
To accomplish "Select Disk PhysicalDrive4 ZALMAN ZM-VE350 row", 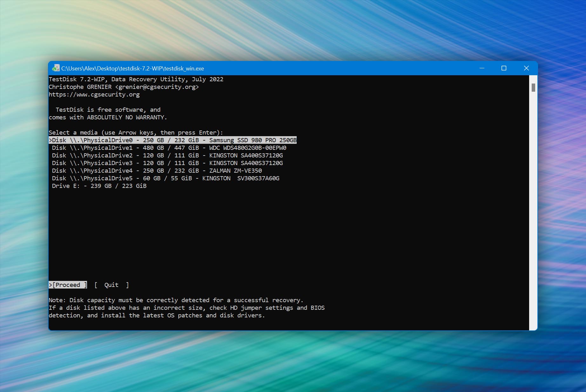I will click(x=157, y=170).
